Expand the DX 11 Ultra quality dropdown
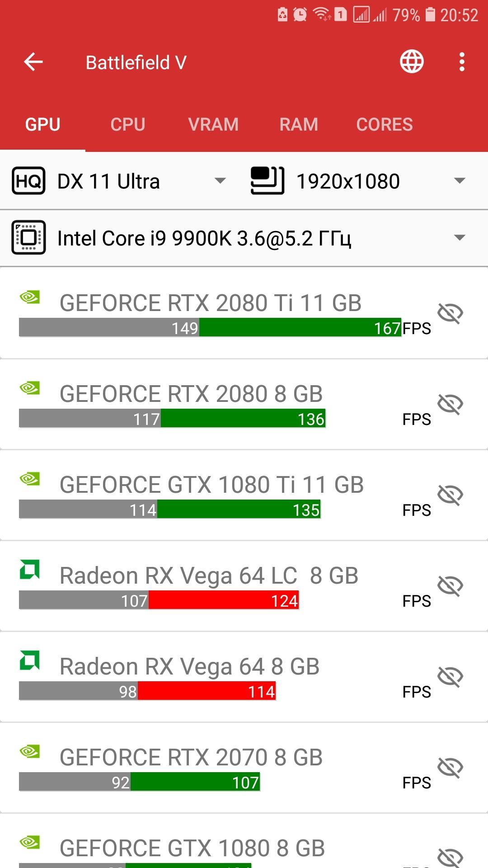The image size is (488, 868). (x=220, y=181)
